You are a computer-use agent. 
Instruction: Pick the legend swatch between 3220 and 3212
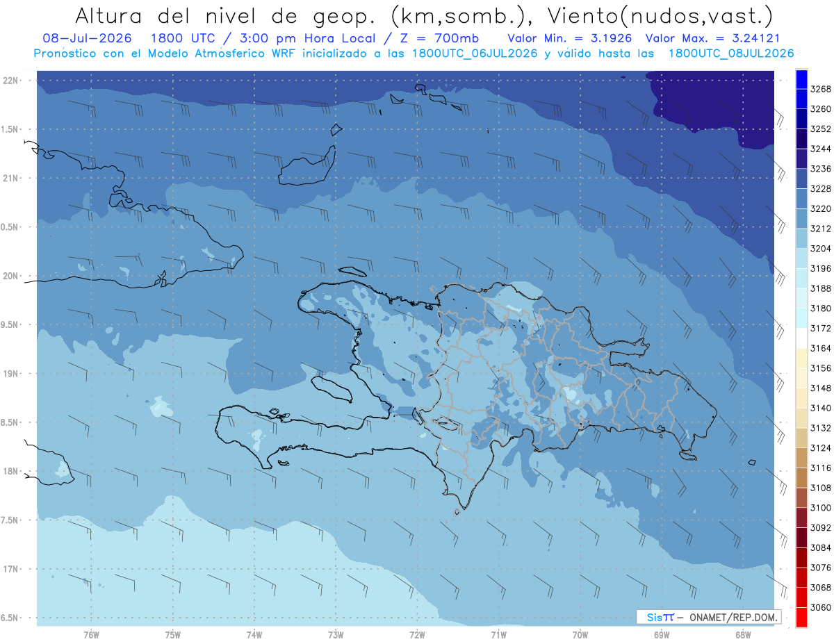[801, 219]
